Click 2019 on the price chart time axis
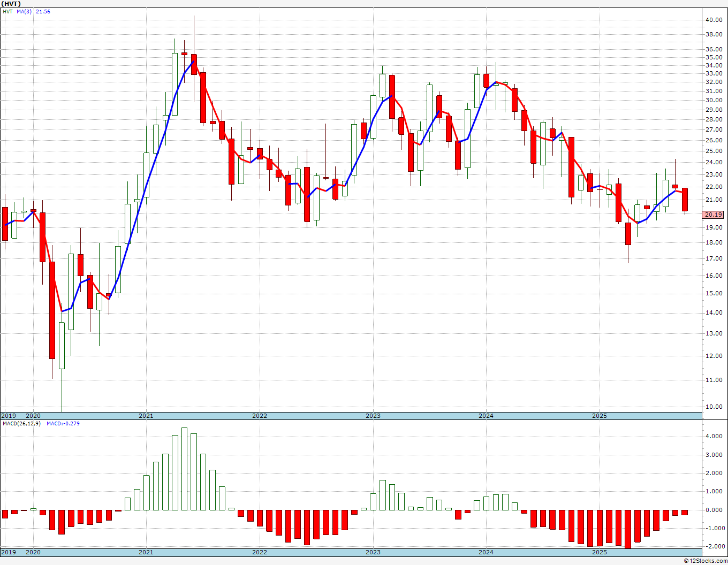Image resolution: width=728 pixels, height=565 pixels. [8, 416]
